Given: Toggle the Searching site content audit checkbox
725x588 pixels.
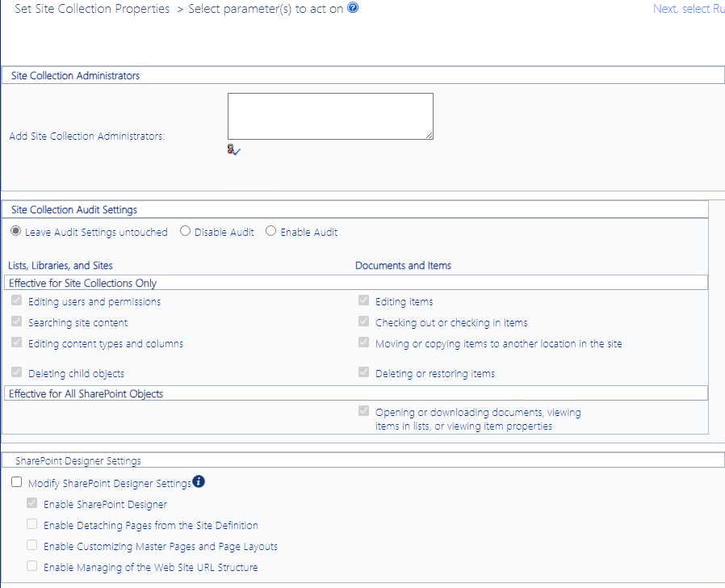Looking at the screenshot, I should coord(16,321).
